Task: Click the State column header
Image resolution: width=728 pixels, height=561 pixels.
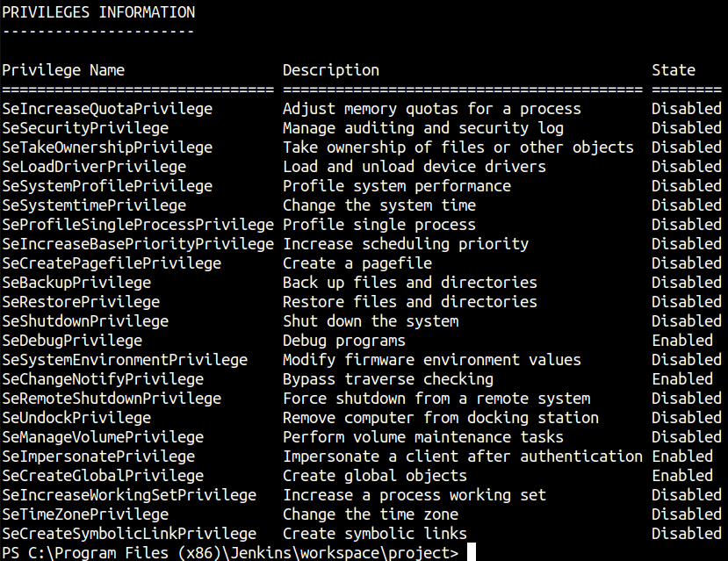Action: click(674, 70)
